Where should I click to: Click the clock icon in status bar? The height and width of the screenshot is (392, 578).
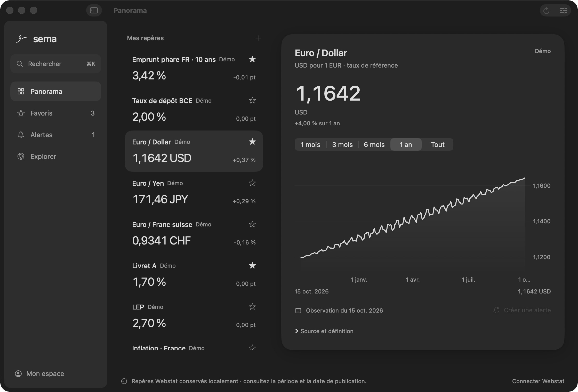[124, 381]
